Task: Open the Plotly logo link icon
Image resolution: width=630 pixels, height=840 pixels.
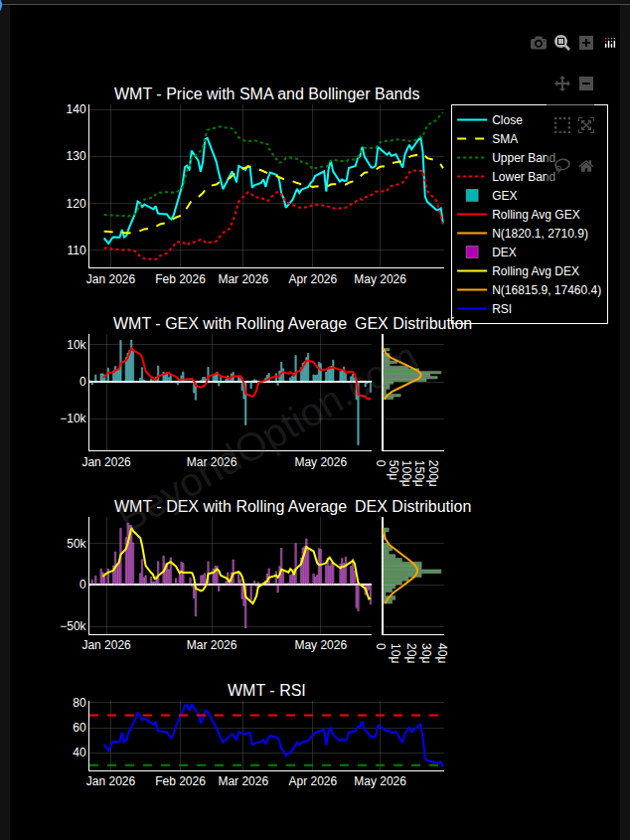Action: coord(610,43)
